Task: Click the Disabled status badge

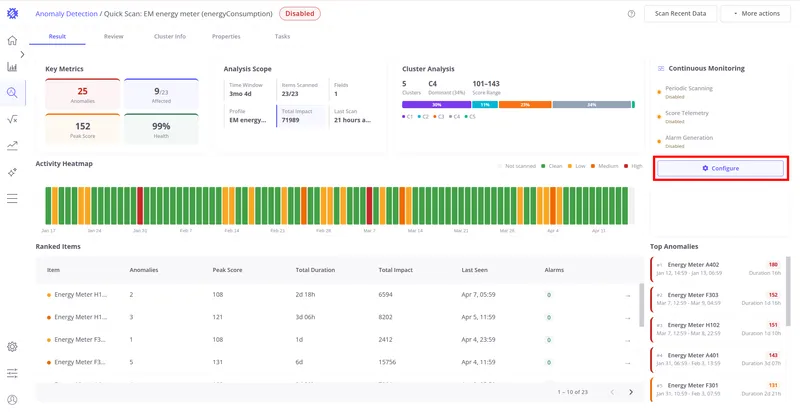Action: [x=299, y=14]
